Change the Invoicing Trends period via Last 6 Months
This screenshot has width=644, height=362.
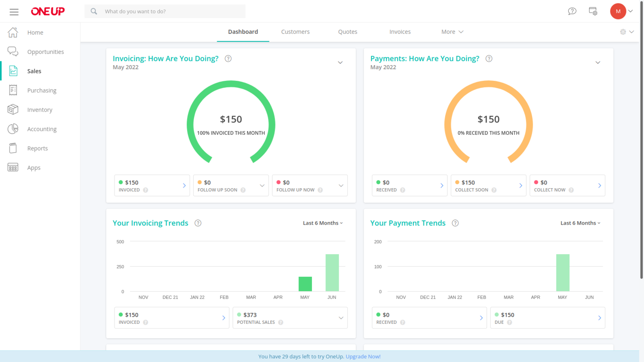pyautogui.click(x=322, y=223)
